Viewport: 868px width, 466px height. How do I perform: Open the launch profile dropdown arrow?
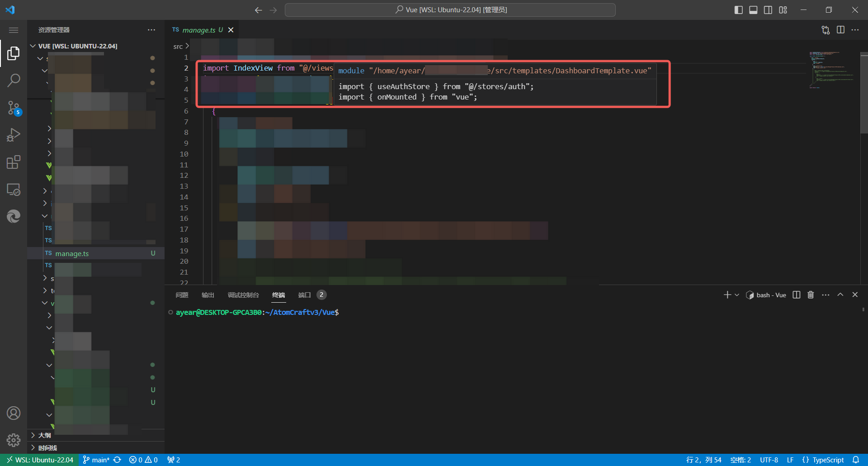(x=737, y=295)
